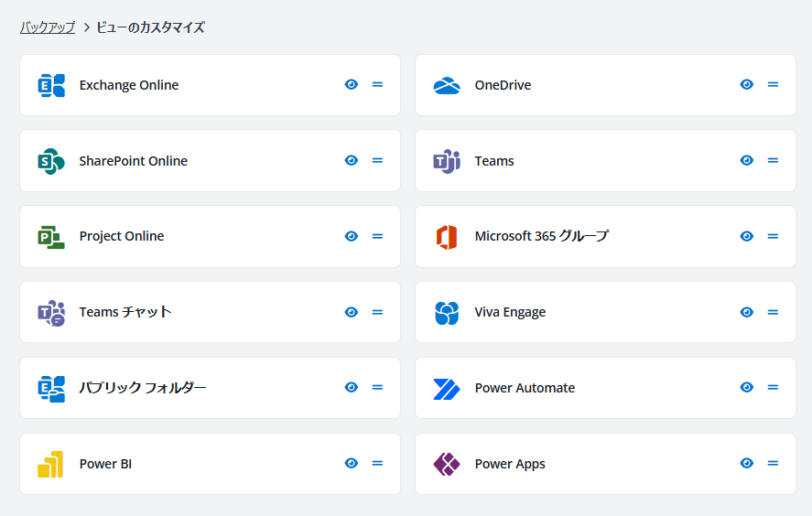Screen dimensions: 812x516
Task: Click the OneDrive cloud icon
Action: coord(447,85)
